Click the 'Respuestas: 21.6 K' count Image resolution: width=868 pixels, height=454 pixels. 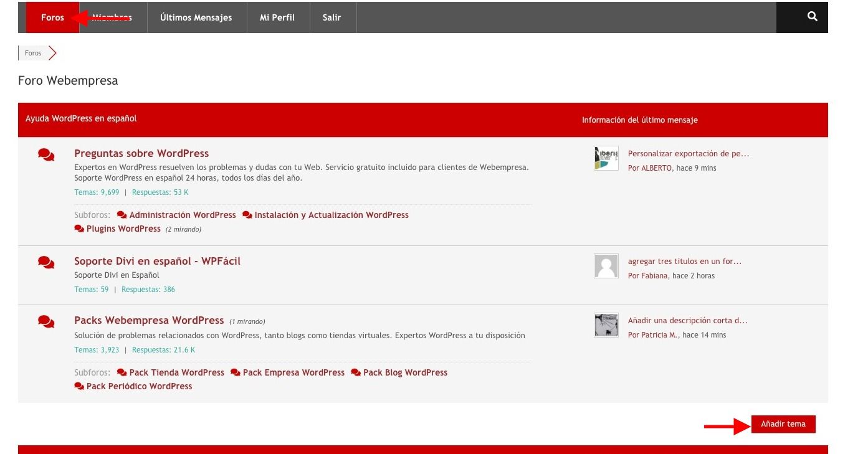[x=164, y=350]
